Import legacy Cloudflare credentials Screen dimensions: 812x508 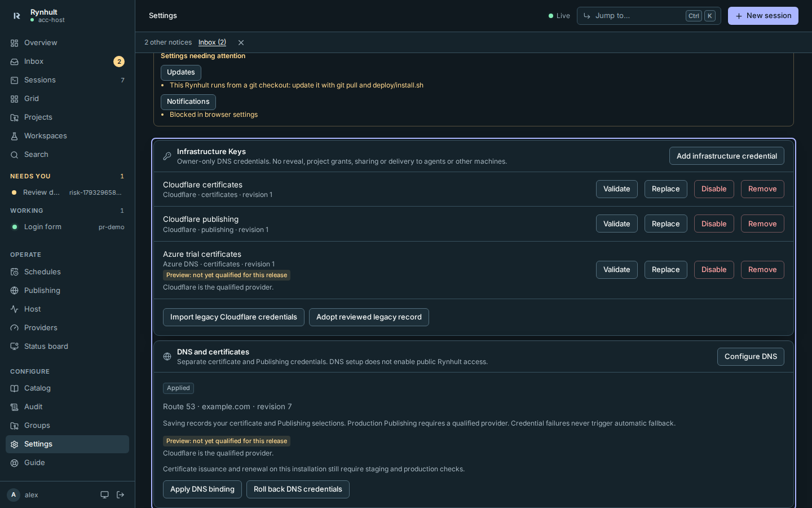tap(233, 317)
